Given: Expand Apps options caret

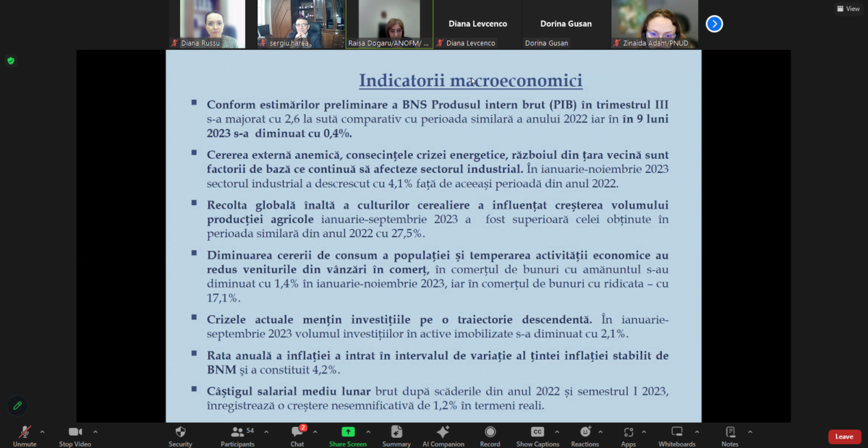Looking at the screenshot, I should click(644, 432).
